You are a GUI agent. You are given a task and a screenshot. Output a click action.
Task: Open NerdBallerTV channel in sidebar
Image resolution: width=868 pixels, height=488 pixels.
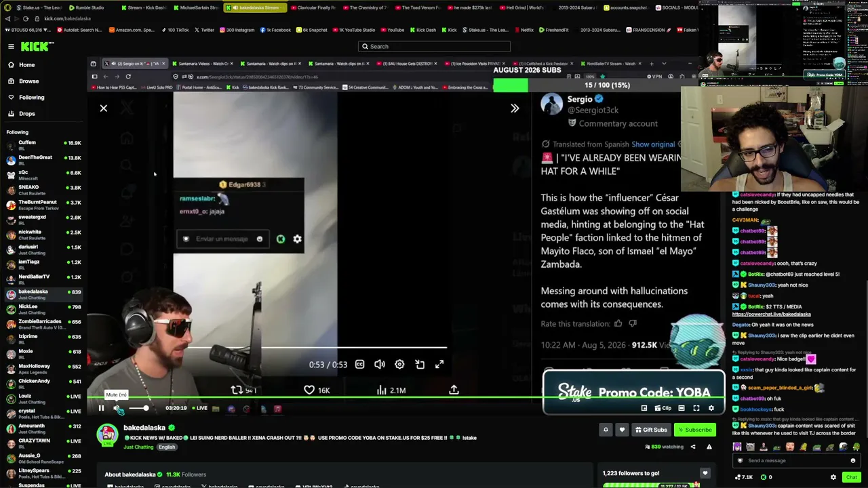pyautogui.click(x=43, y=279)
